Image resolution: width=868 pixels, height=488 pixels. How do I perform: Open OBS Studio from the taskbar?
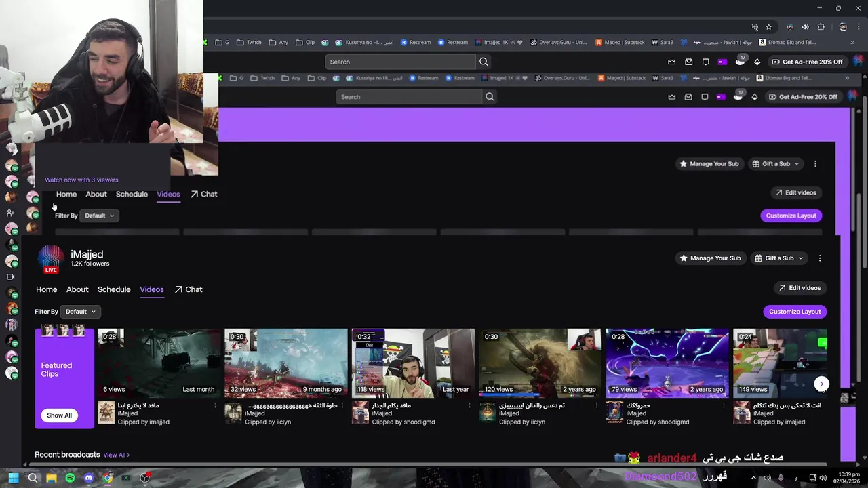click(144, 478)
